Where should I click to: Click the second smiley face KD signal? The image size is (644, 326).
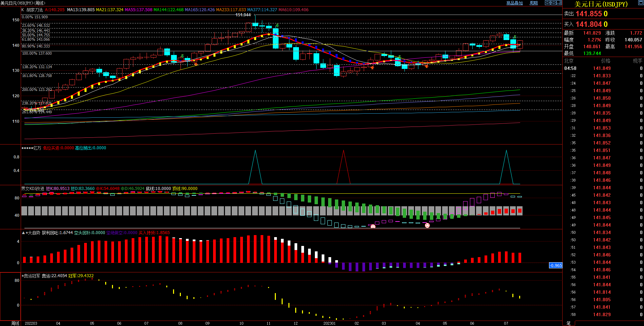[x=427, y=225]
